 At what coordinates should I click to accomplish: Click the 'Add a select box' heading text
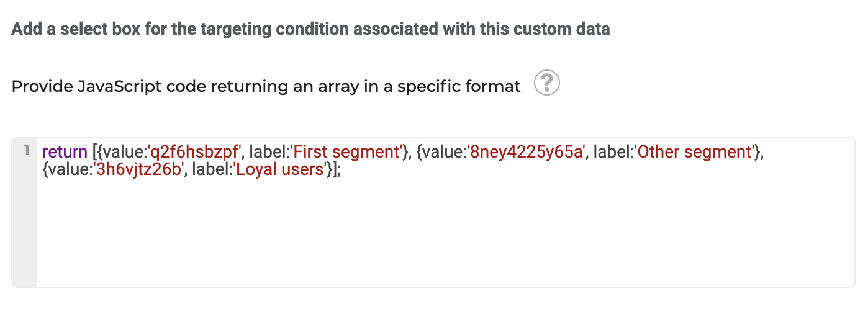tap(310, 29)
